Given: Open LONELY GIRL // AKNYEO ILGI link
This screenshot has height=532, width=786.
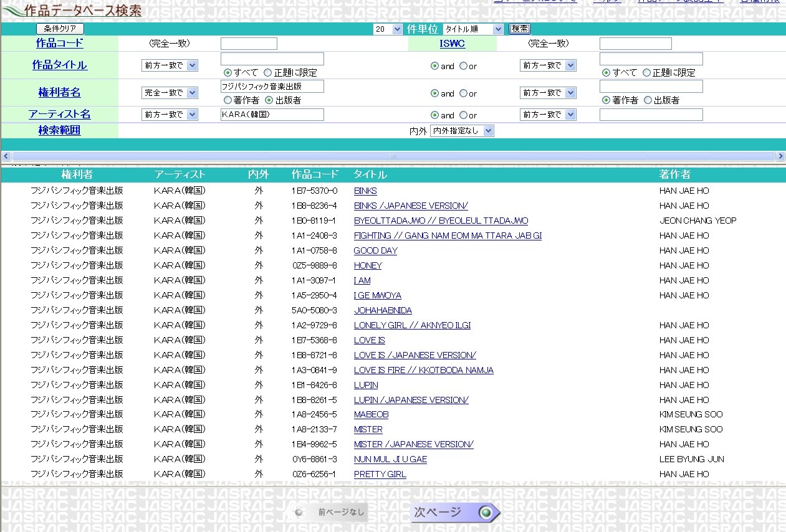Looking at the screenshot, I should pyautogui.click(x=412, y=325).
